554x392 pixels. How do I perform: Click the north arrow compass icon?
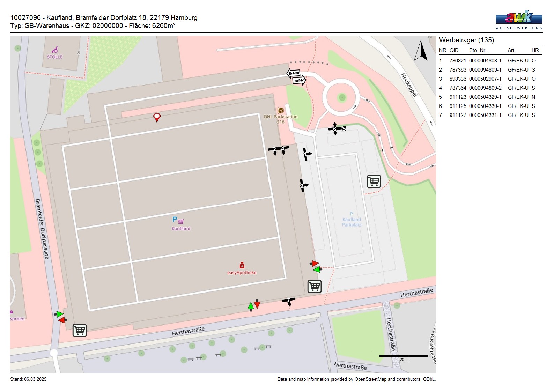click(421, 51)
